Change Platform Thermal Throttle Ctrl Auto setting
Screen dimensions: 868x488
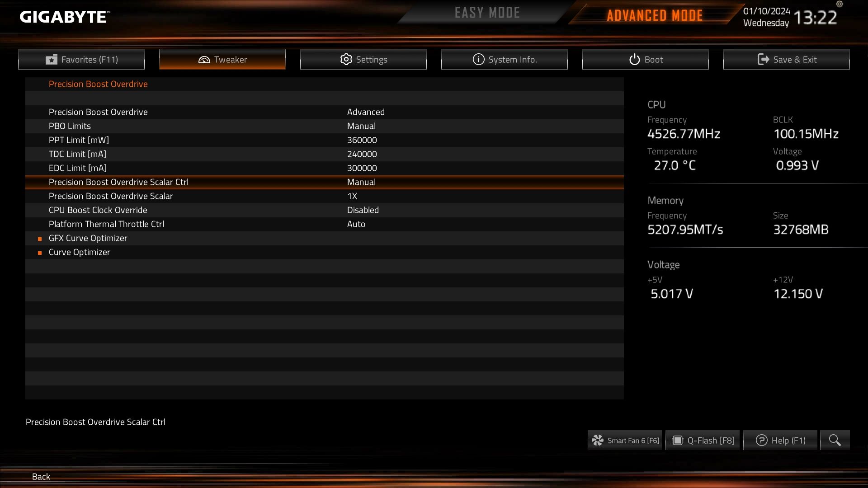[x=356, y=224]
